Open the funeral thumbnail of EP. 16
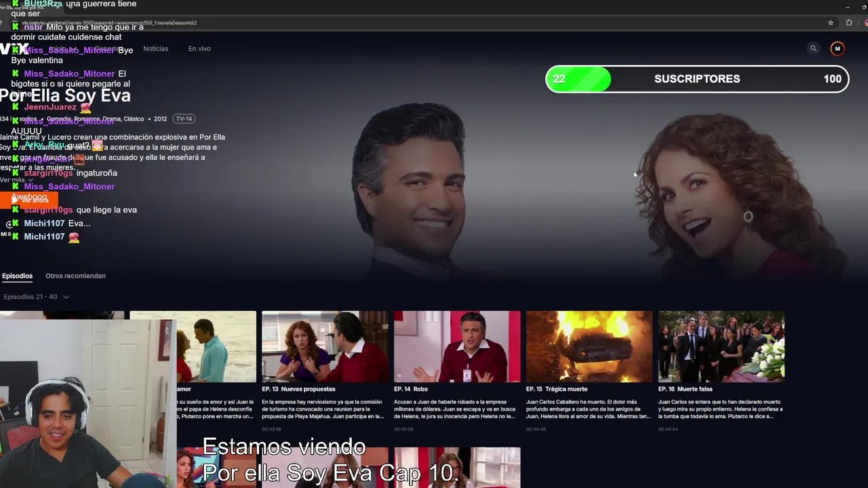Viewport: 868px width, 488px height. [722, 346]
